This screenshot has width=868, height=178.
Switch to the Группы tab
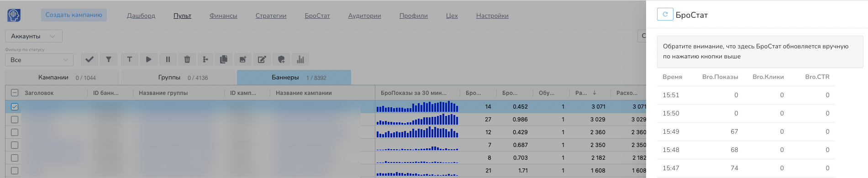tap(178, 78)
